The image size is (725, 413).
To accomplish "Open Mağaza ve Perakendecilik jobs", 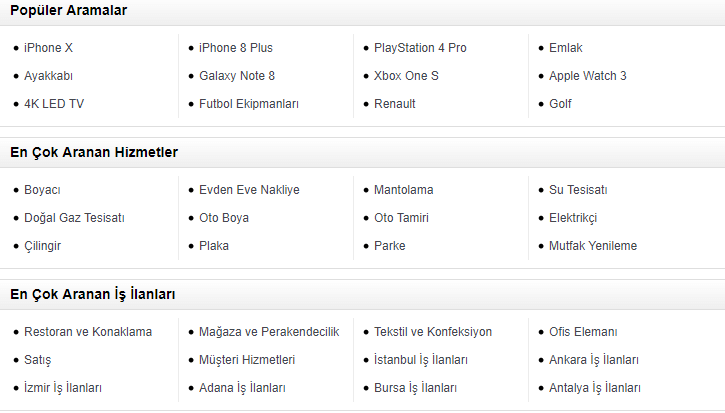I will tap(269, 332).
